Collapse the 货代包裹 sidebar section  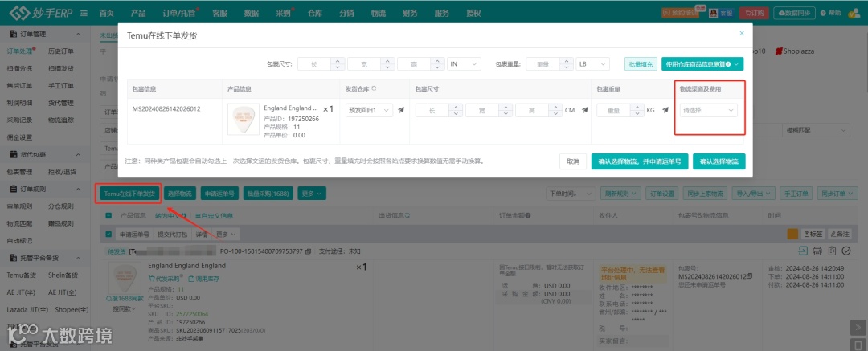pyautogui.click(x=78, y=155)
